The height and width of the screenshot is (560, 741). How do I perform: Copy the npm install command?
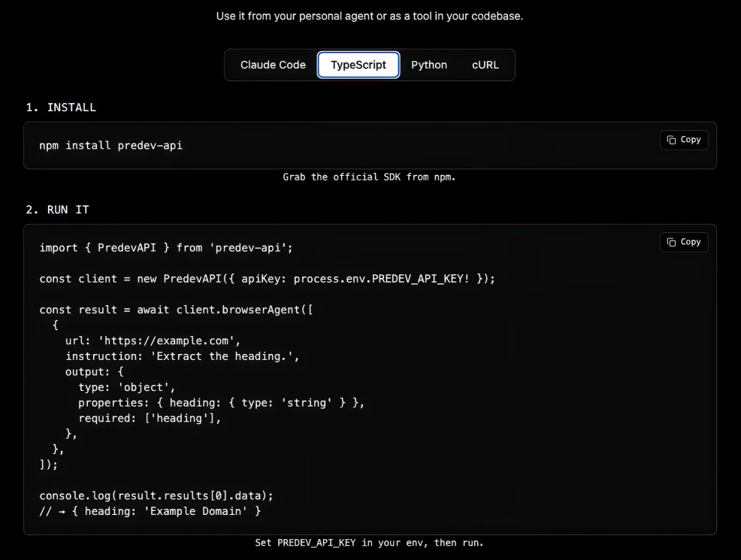click(684, 140)
